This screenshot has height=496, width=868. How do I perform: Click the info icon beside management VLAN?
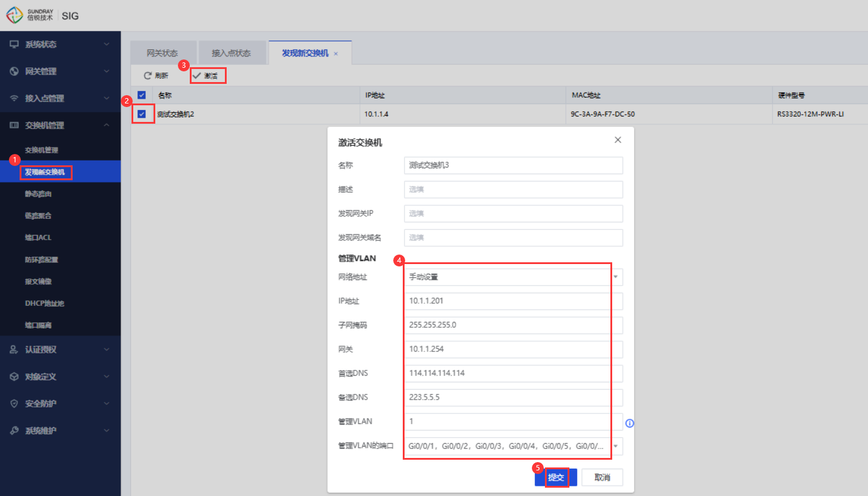coord(629,423)
